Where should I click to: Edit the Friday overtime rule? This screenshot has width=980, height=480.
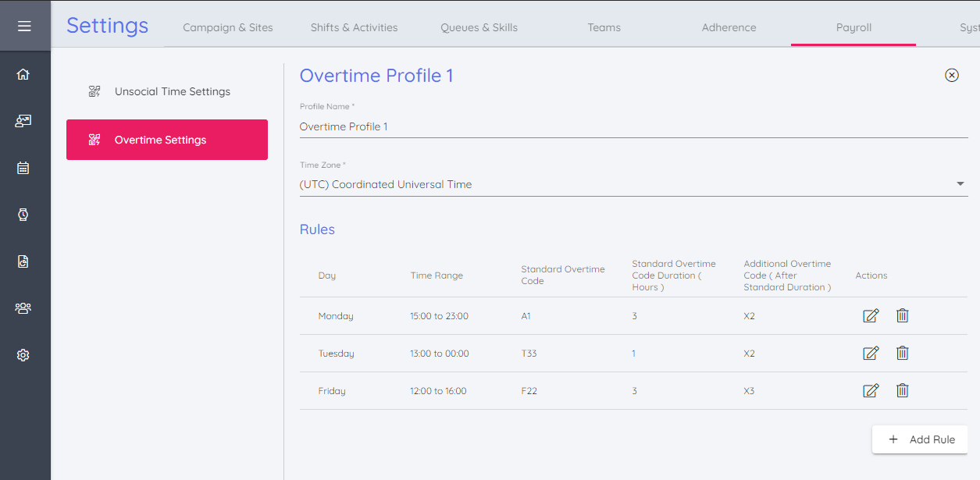point(871,391)
